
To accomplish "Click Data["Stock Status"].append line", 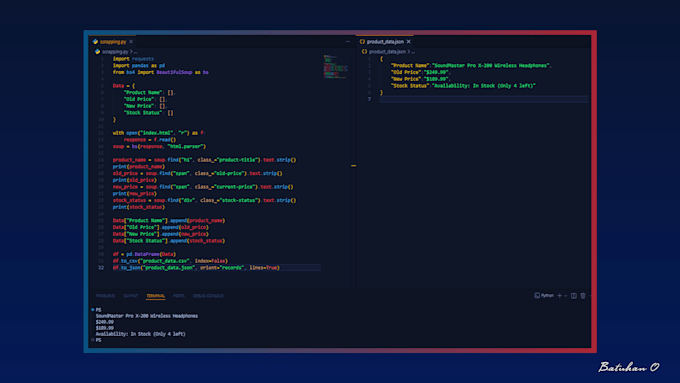I will tap(169, 241).
